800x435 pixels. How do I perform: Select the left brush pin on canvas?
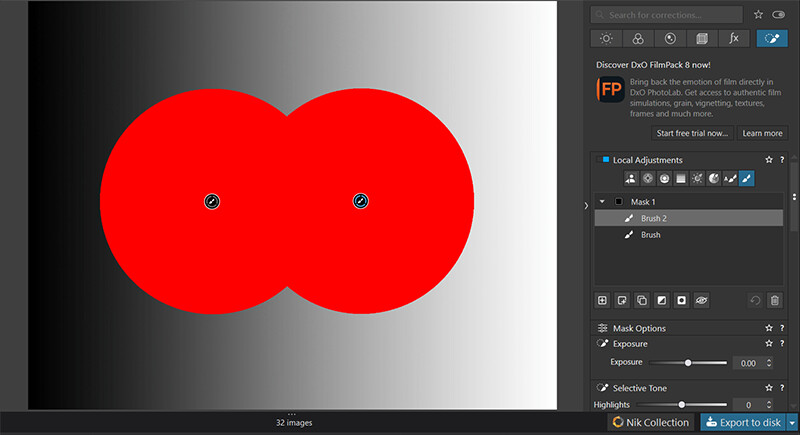pyautogui.click(x=212, y=201)
